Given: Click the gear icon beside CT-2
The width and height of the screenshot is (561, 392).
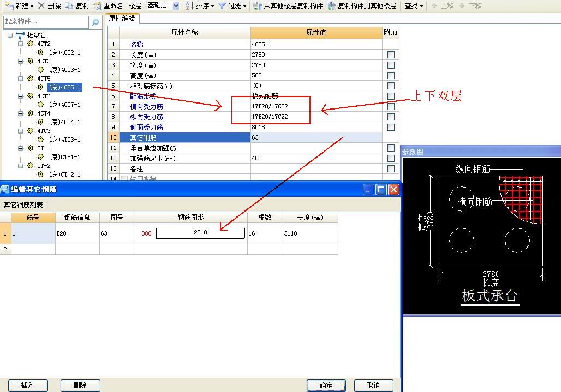Looking at the screenshot, I should (x=31, y=166).
